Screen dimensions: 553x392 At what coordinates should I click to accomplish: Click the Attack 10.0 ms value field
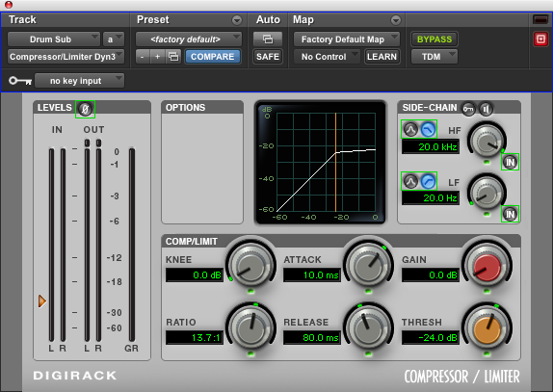[x=312, y=274]
